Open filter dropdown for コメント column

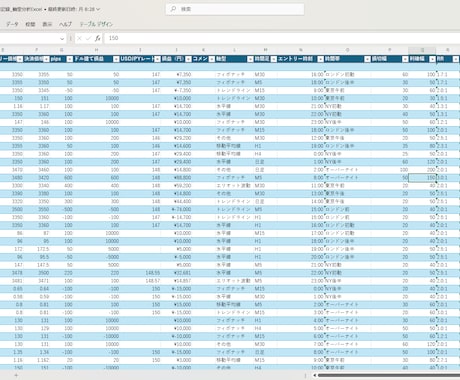[x=212, y=59]
